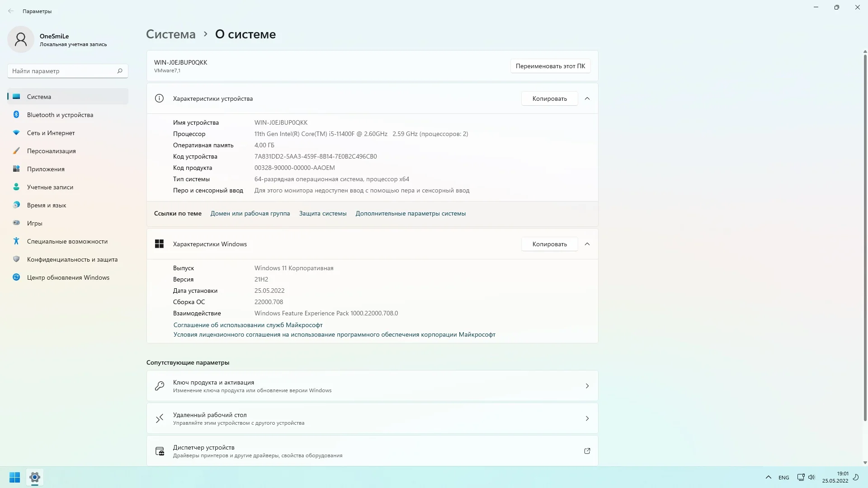868x488 pixels.
Task: Click the vertical scrollbar on the right
Action: pyautogui.click(x=865, y=235)
